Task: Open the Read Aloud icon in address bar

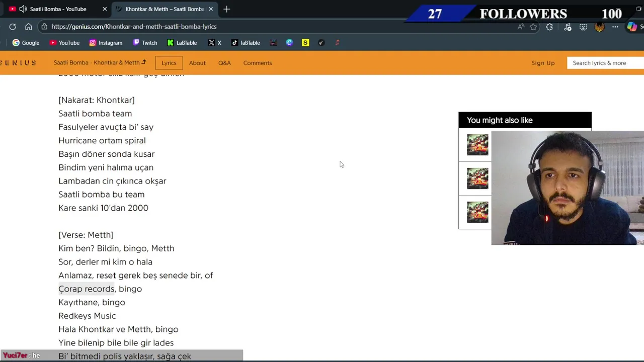Action: [521, 27]
